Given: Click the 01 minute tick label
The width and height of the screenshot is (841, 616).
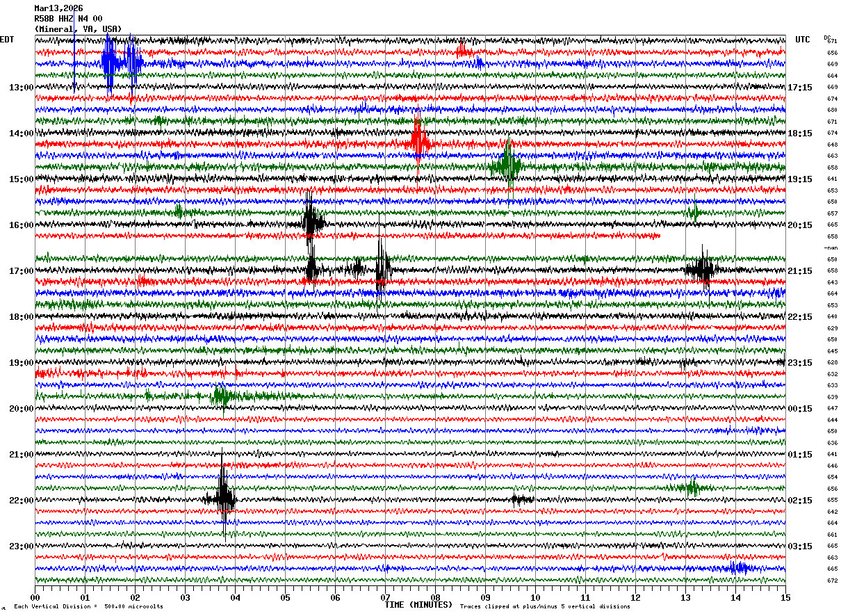Looking at the screenshot, I should click(x=85, y=597).
